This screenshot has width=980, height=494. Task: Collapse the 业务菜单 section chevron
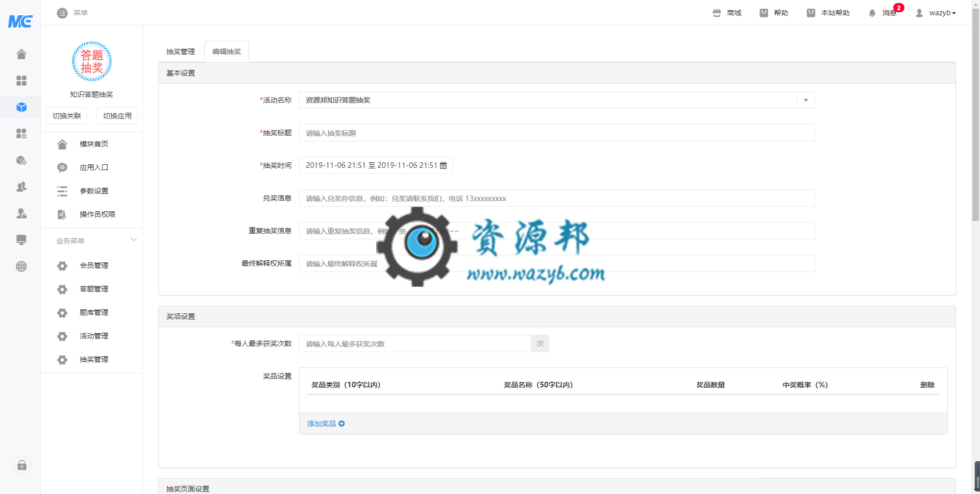coord(134,239)
